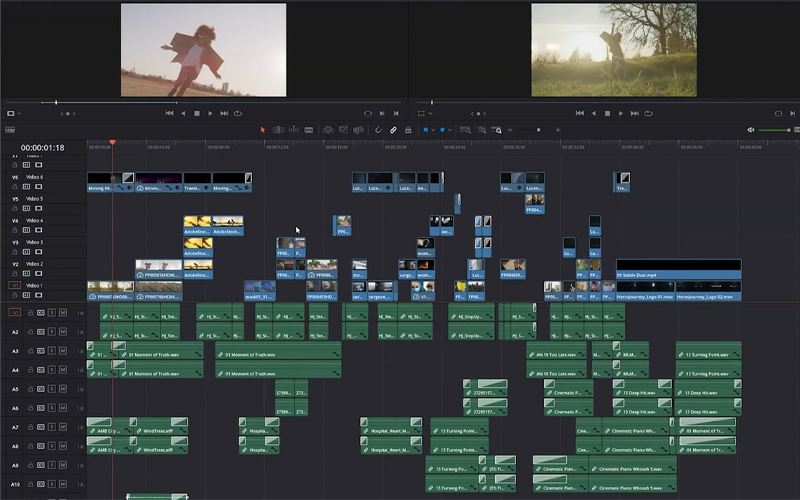Add a blue flag to the clip
The image size is (800, 500).
pos(426,130)
